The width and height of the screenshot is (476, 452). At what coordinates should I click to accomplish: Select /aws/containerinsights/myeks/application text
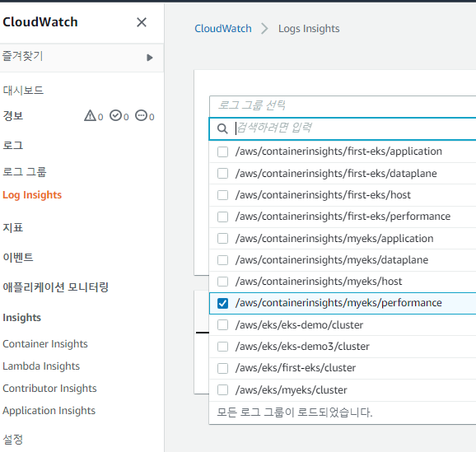[334, 239]
